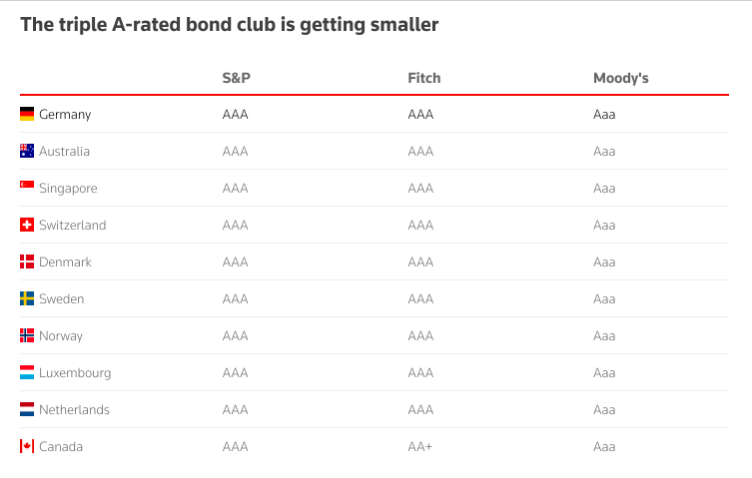Viewport: 752px width, 478px height.
Task: Click the chart title about triple A-rated club
Action: pos(229,25)
